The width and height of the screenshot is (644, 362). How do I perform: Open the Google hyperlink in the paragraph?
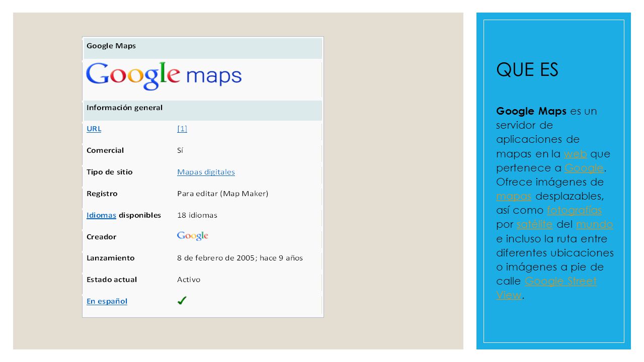point(584,168)
